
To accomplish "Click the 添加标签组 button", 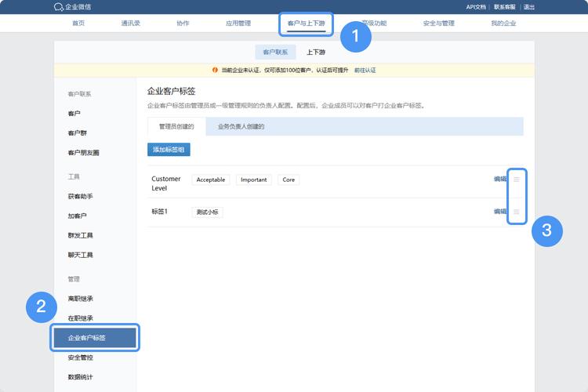I will (169, 149).
